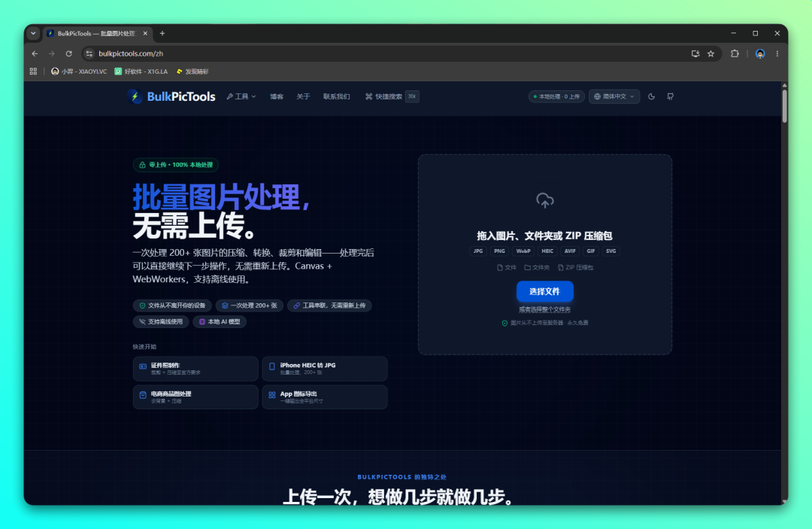The height and width of the screenshot is (529, 812).
Task: Select the JPG format tag
Action: click(x=478, y=251)
